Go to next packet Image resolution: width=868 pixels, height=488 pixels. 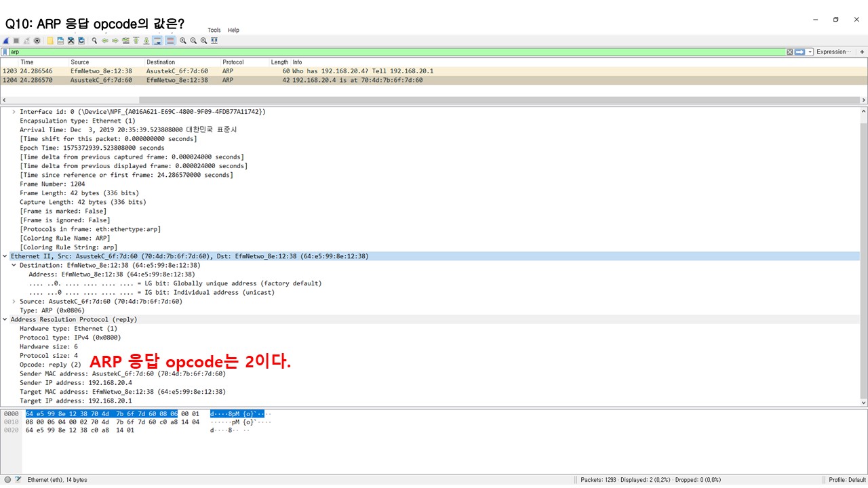(x=115, y=41)
